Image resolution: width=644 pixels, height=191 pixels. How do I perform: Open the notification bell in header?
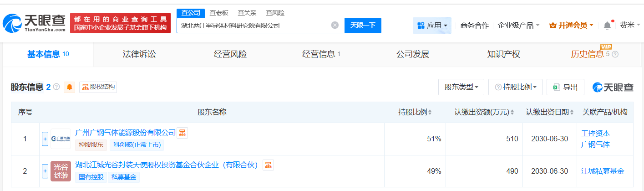(x=607, y=26)
